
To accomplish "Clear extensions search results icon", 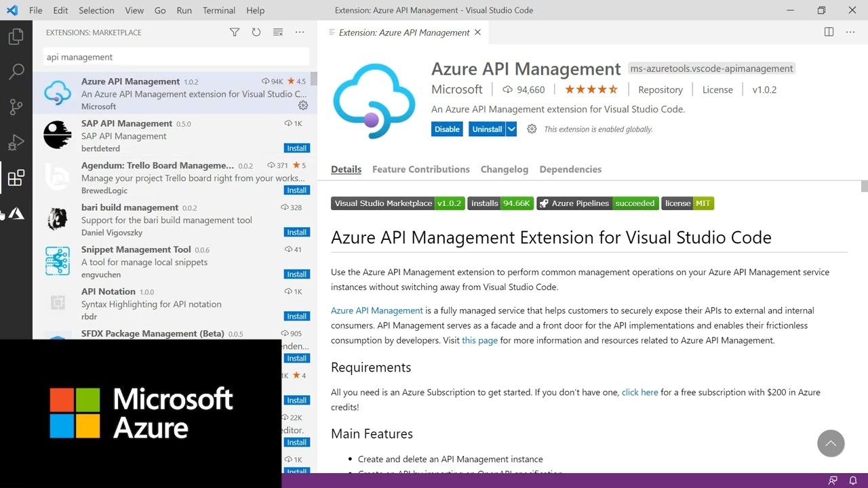I will [x=278, y=33].
